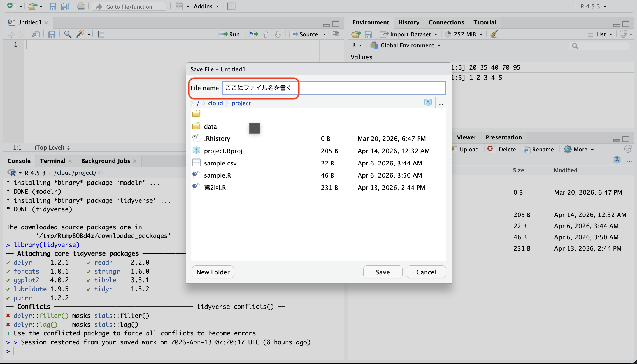Click the find/replace magnifier icon in the editor
637x364 pixels.
[x=68, y=34]
